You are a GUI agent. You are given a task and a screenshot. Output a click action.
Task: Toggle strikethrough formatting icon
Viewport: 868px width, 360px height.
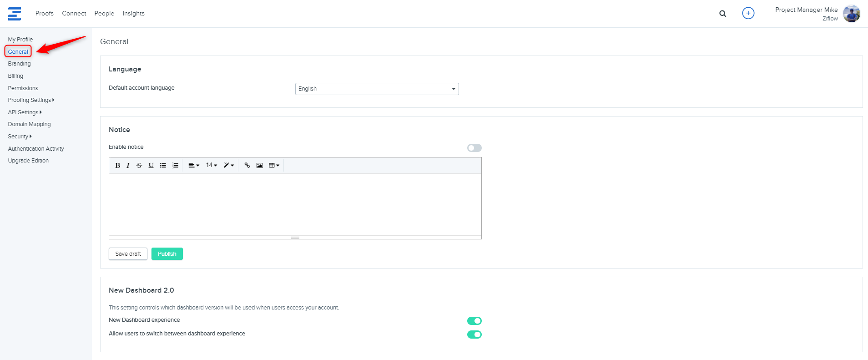click(139, 166)
